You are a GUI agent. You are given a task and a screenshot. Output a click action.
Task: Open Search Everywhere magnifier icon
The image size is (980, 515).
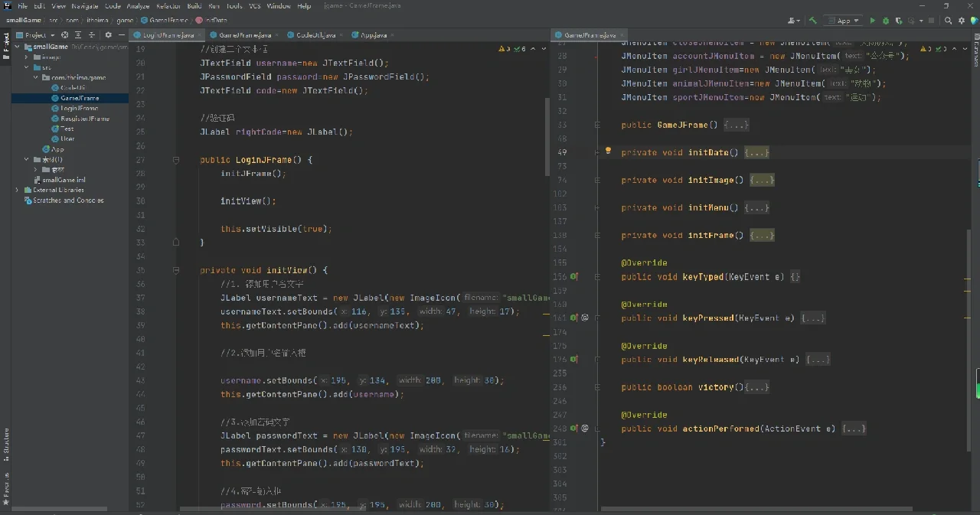[947, 21]
